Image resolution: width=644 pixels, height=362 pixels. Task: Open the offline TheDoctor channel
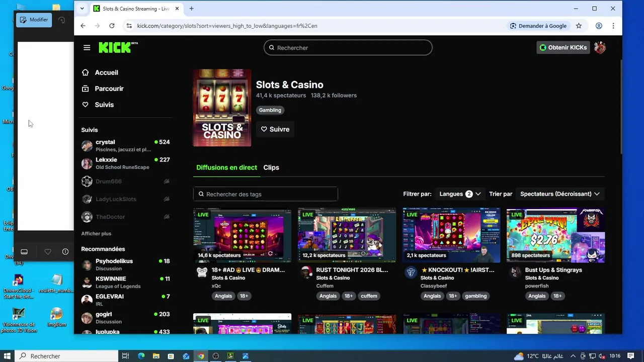tap(126, 217)
